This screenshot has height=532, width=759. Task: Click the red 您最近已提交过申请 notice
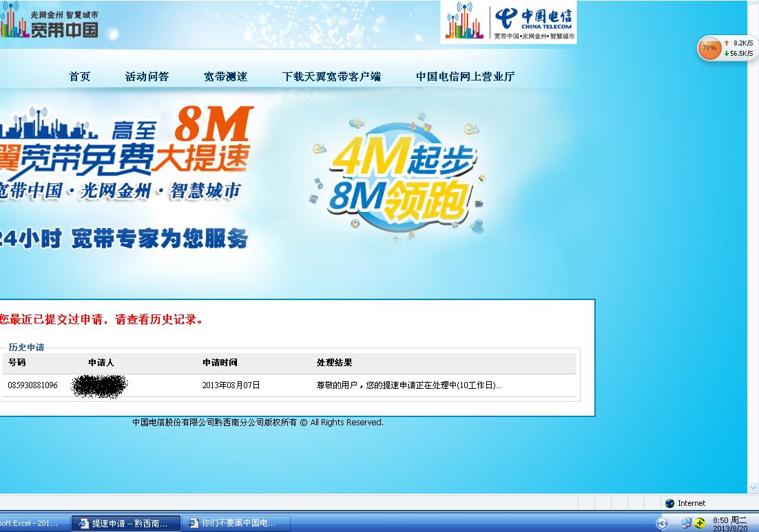pos(101,319)
